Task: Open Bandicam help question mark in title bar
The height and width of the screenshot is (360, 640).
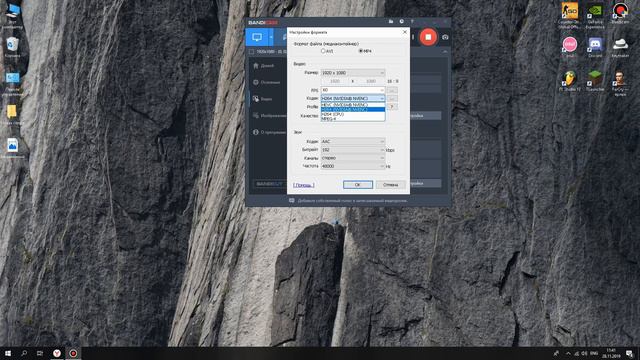Action: tap(412, 21)
